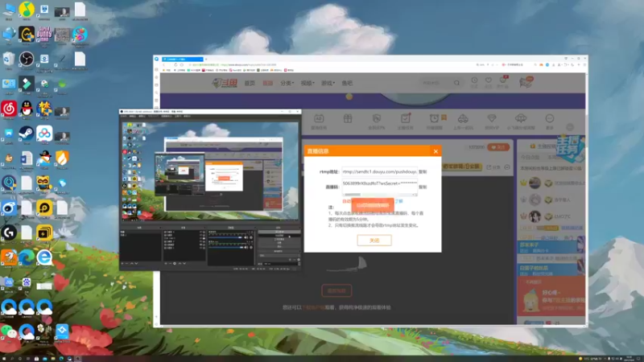
Task: Open the Microsoft Edge desktop icon
Action: [27, 257]
